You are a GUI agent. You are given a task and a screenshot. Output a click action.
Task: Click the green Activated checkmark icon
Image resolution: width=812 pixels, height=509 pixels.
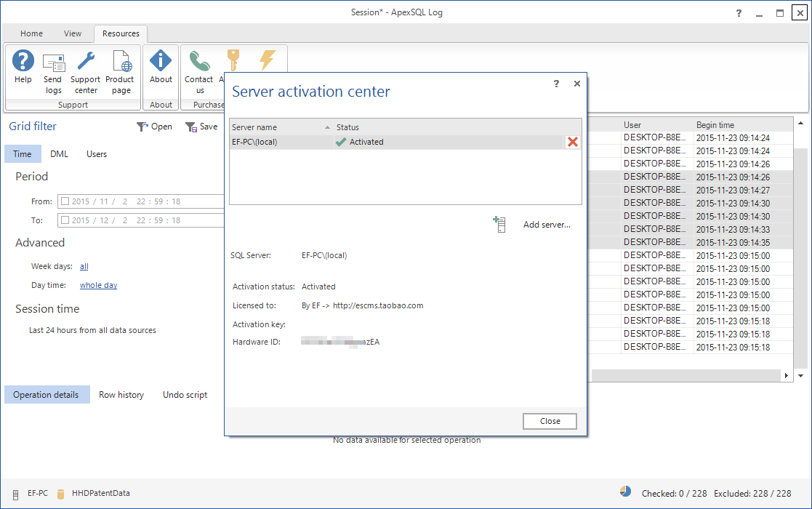coord(341,142)
